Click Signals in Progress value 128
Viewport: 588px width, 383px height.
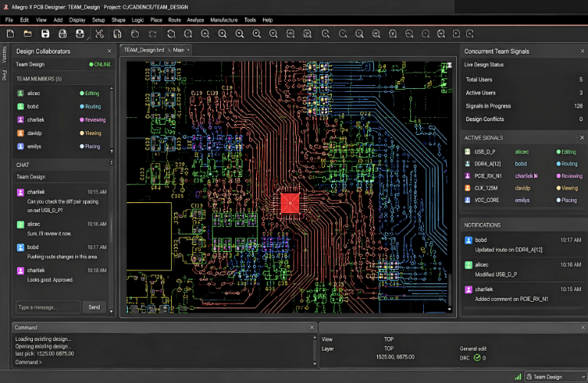click(x=578, y=106)
